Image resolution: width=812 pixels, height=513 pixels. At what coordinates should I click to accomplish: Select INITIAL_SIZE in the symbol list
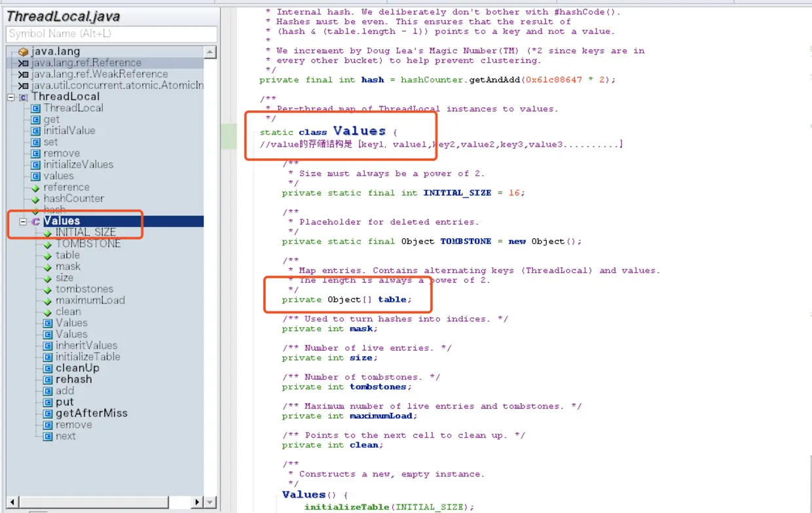click(x=85, y=232)
